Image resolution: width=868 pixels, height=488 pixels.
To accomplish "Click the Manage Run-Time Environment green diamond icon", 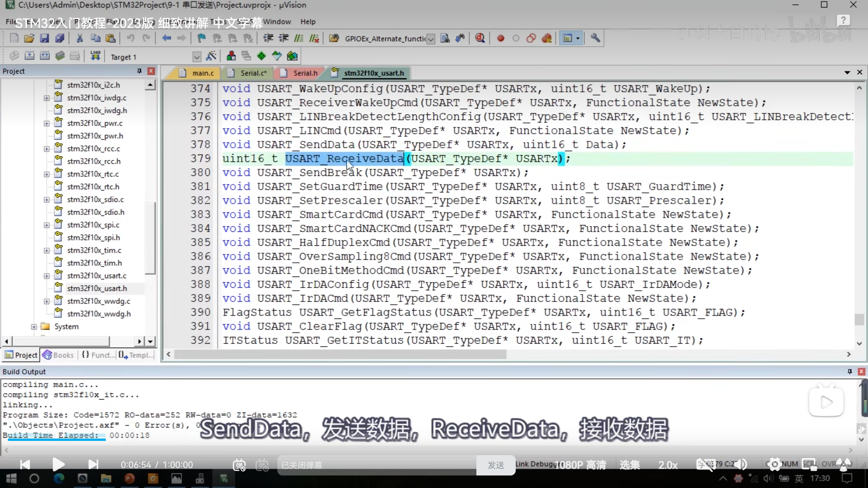I will pyautogui.click(x=261, y=56).
